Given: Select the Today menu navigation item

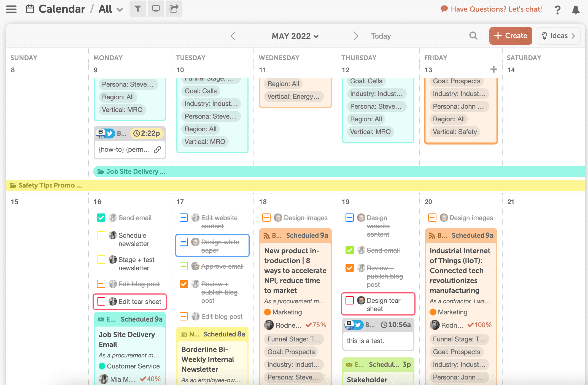Looking at the screenshot, I should point(381,36).
